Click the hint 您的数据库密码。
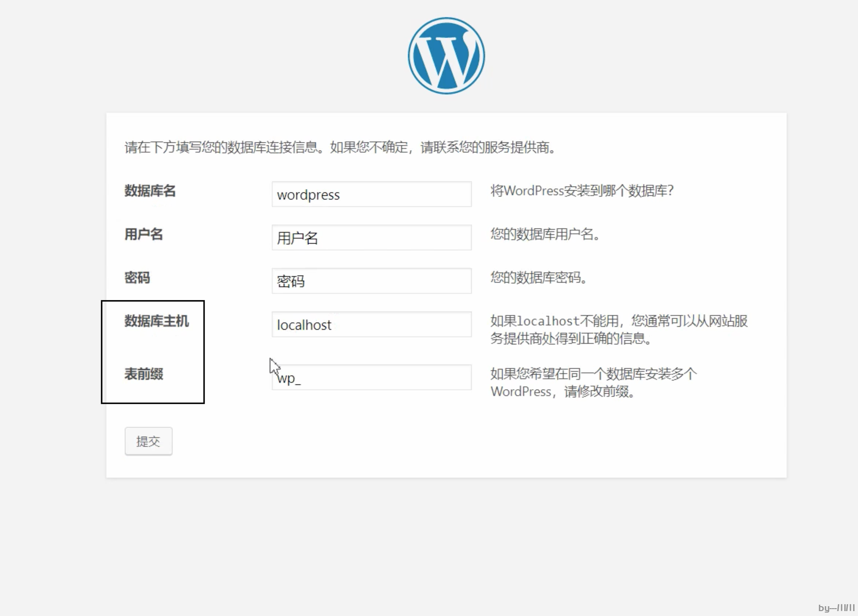Image resolution: width=858 pixels, height=616 pixels. pos(539,278)
